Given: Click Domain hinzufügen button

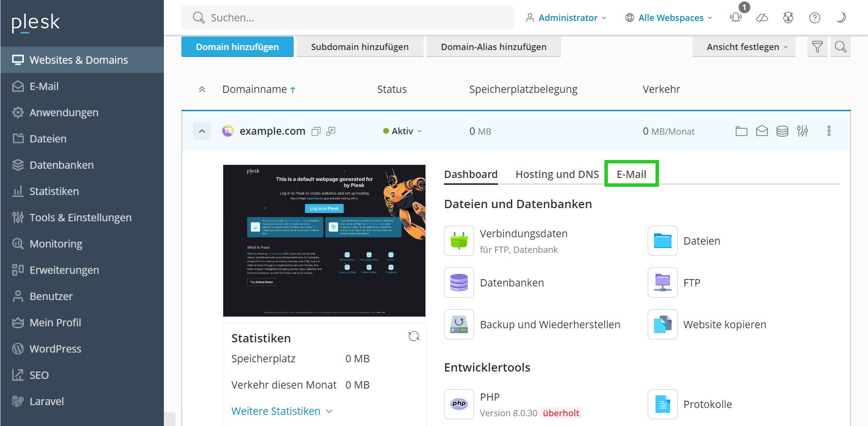Looking at the screenshot, I should (x=237, y=47).
